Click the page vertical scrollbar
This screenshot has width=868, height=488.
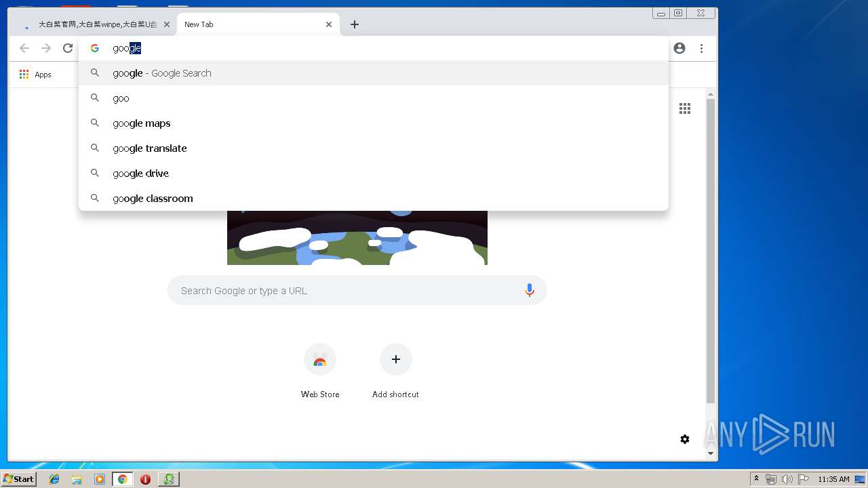coord(711,251)
